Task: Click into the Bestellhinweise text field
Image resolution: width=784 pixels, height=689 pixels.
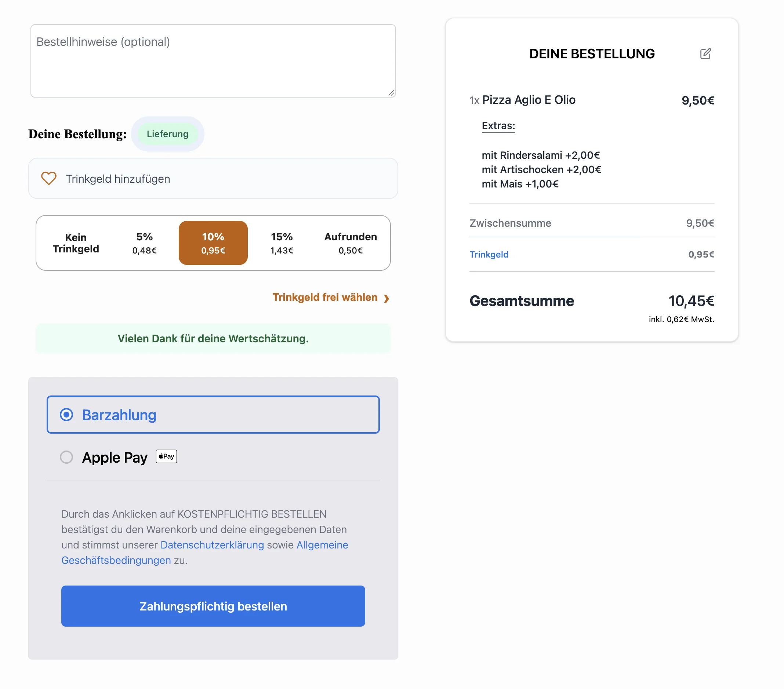Action: tap(213, 61)
